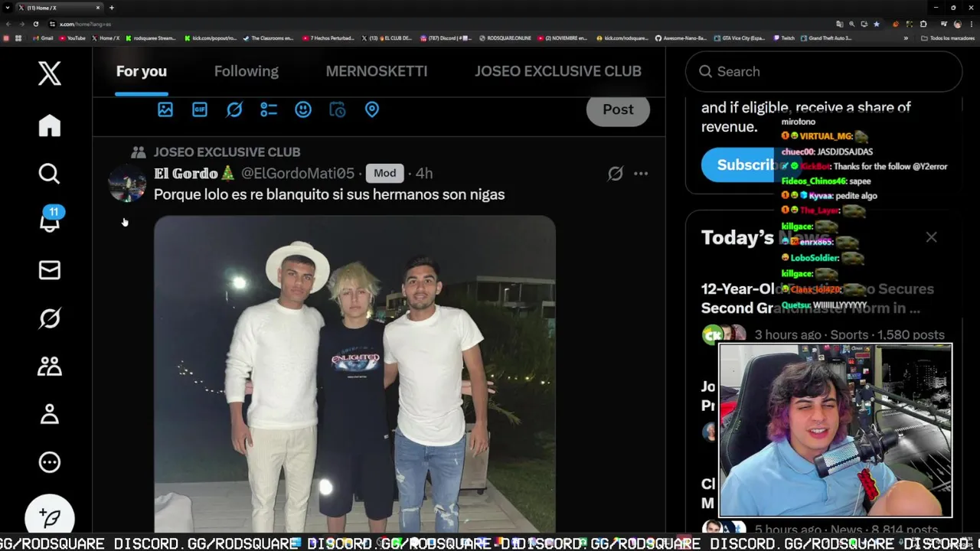Close the Today's News panel
This screenshot has height=551, width=980.
click(931, 237)
